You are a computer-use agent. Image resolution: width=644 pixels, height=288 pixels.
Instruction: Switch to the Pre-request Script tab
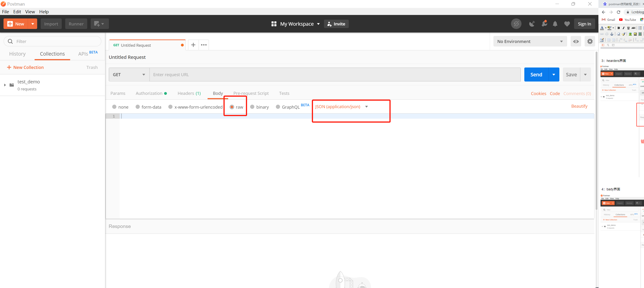(251, 93)
